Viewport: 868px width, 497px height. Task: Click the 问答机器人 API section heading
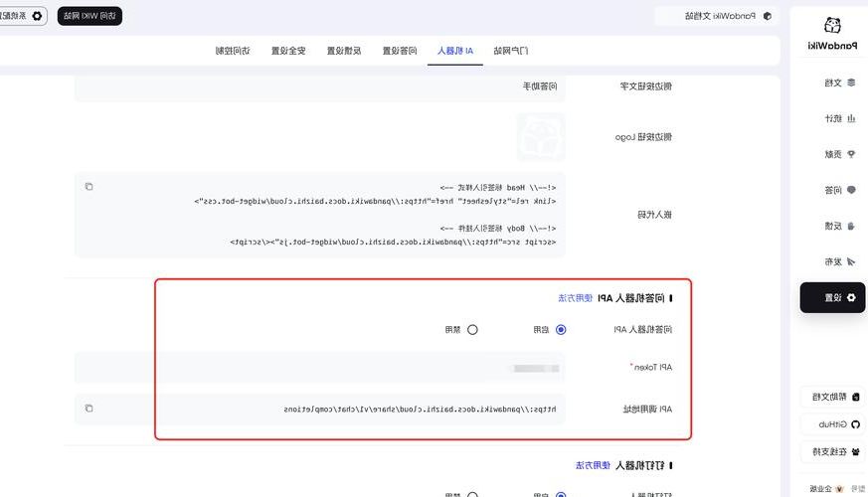pos(631,298)
